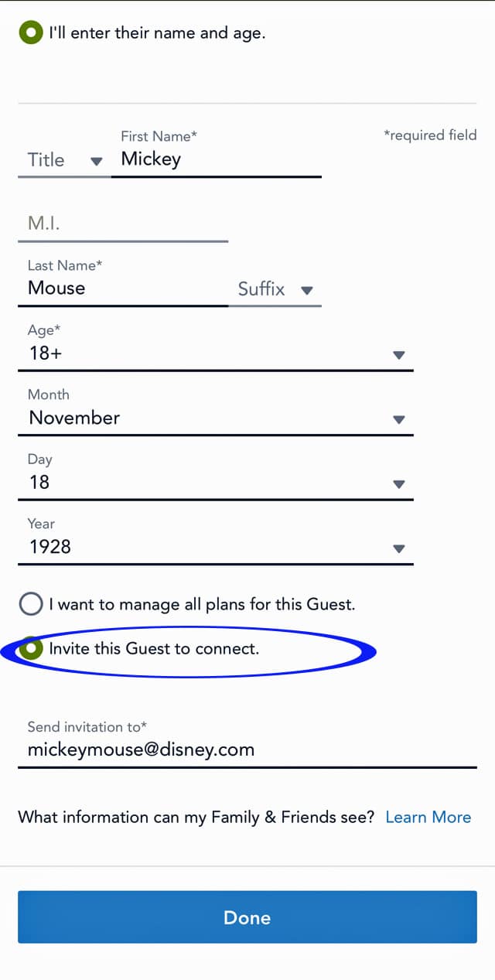The image size is (495, 980).
Task: Open the Age dropdown arrow
Action: pyautogui.click(x=399, y=355)
